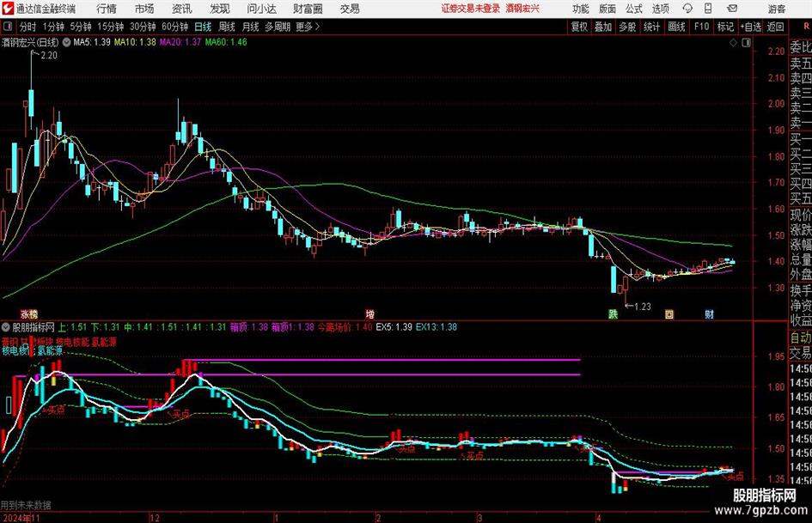Click the green 跌 event marker
The width and height of the screenshot is (812, 523).
[614, 314]
